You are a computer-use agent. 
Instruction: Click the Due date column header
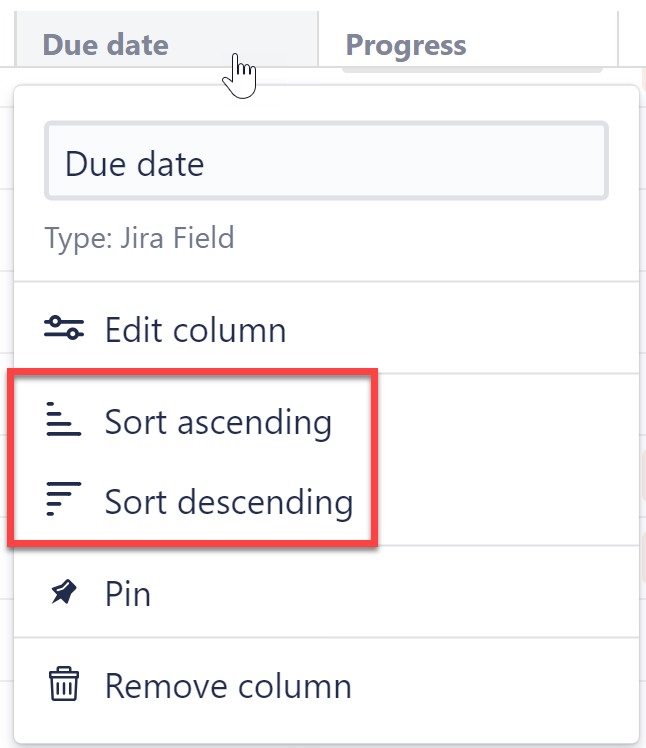pos(106,45)
